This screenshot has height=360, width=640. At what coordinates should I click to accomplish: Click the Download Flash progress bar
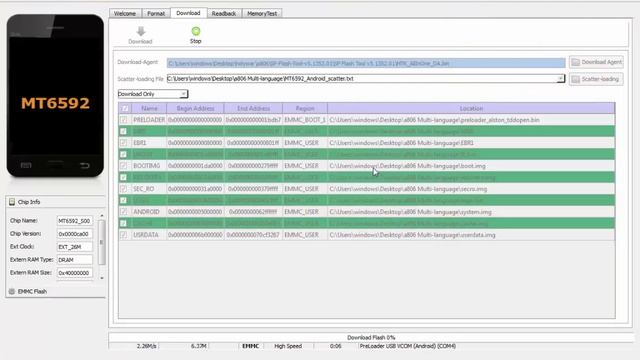(371, 338)
